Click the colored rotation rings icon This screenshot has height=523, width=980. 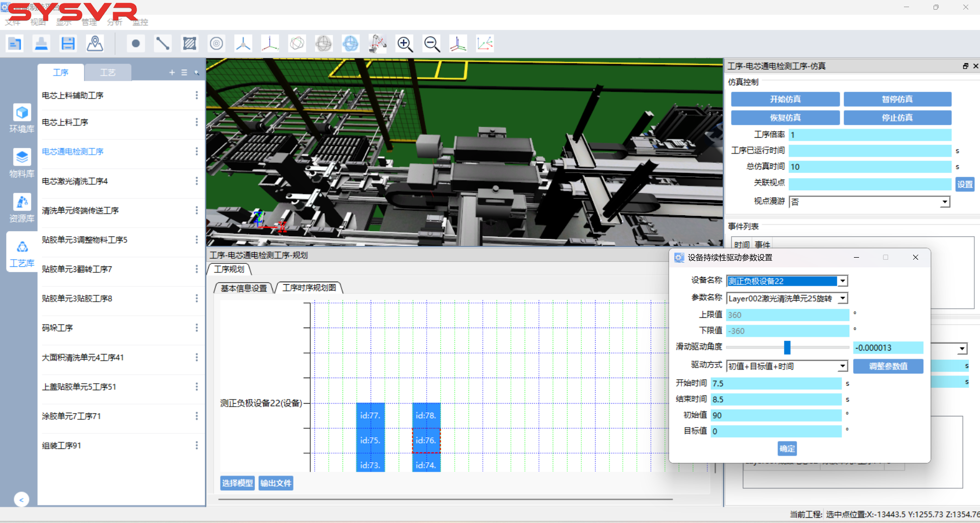[297, 44]
